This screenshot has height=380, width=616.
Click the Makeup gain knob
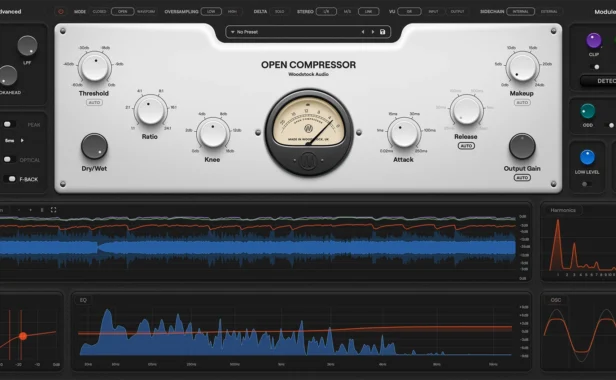click(x=522, y=67)
